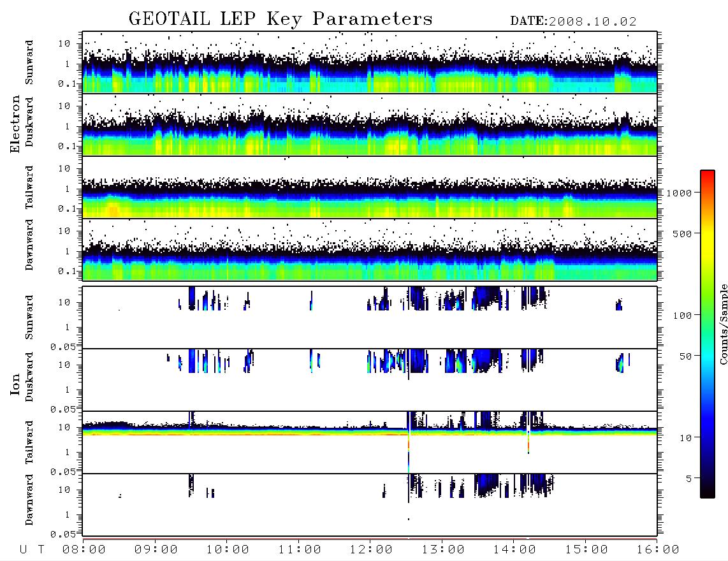
Task: Select the 08:00 time tick label
Action: click(84, 550)
